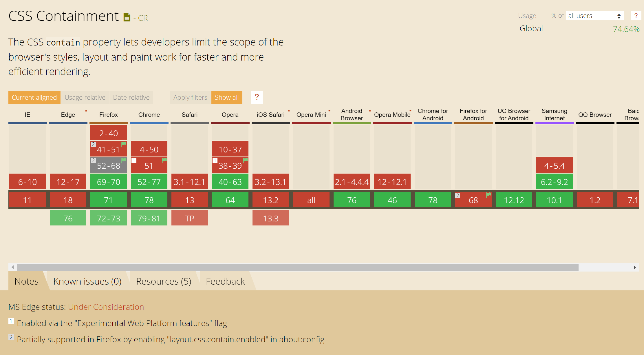Click the horizontal scrollbar thumb

[x=298, y=267]
